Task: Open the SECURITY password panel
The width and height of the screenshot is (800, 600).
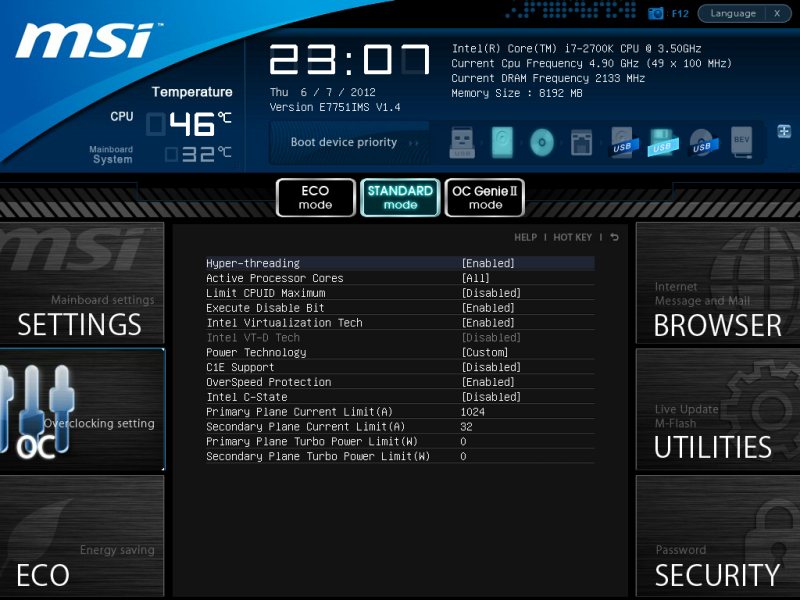Action: pos(718,536)
